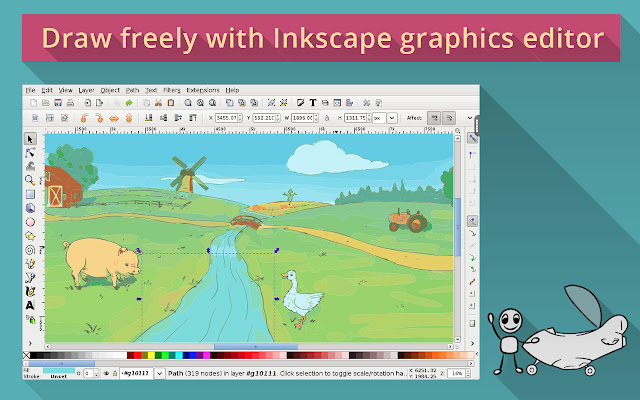Screen dimensions: 640x400
Task: Open the Path menu
Action: point(132,90)
